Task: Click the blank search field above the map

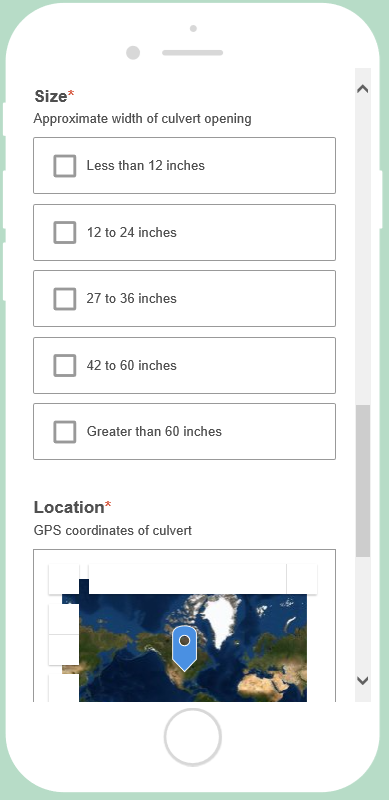Action: click(x=187, y=579)
